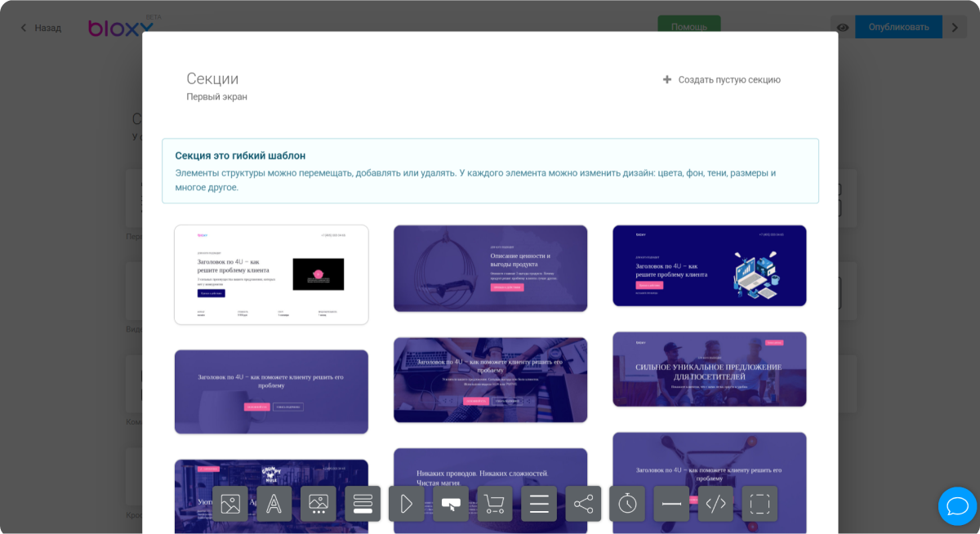Click the green Помощь button

click(689, 25)
